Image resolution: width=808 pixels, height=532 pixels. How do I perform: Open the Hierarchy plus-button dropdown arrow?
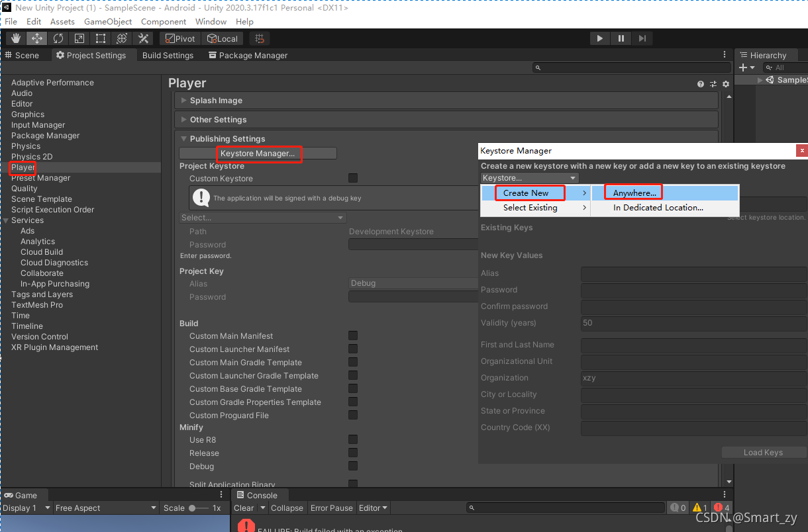[752, 67]
